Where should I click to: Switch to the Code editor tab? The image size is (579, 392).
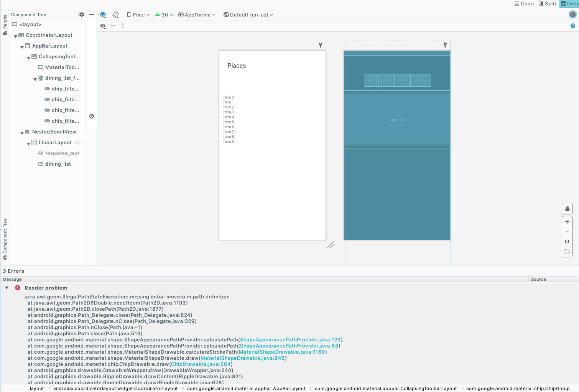point(524,3)
